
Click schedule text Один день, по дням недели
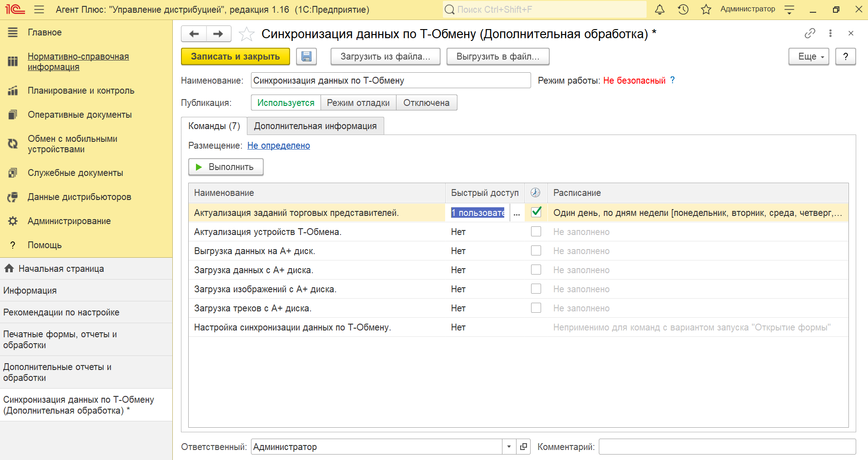(697, 213)
